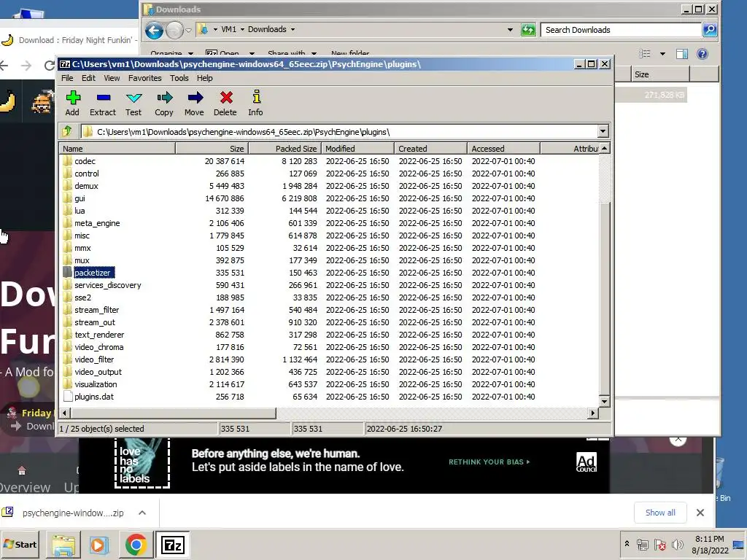Sort by the Name column header
747x560 pixels.
click(117, 149)
